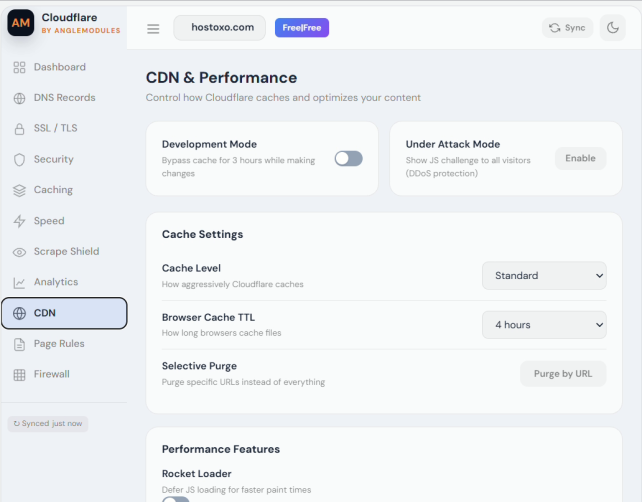Click the AM AngleModules logo icon
The height and width of the screenshot is (502, 642).
point(20,23)
